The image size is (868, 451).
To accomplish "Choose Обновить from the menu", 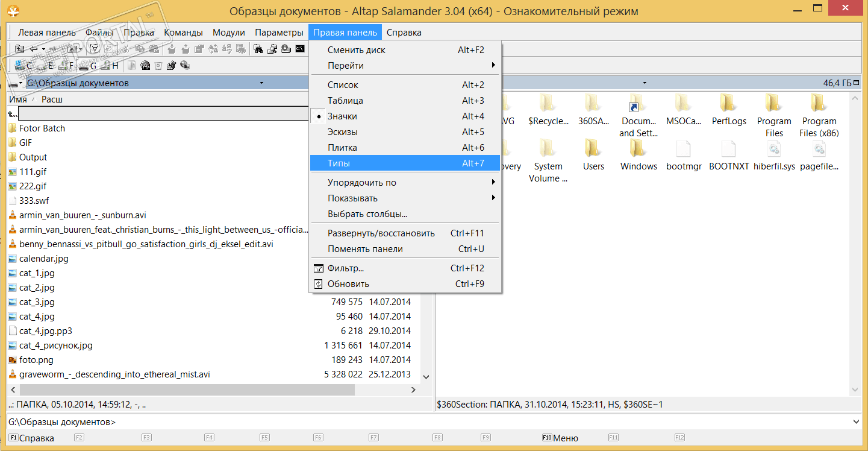I will [x=405, y=284].
